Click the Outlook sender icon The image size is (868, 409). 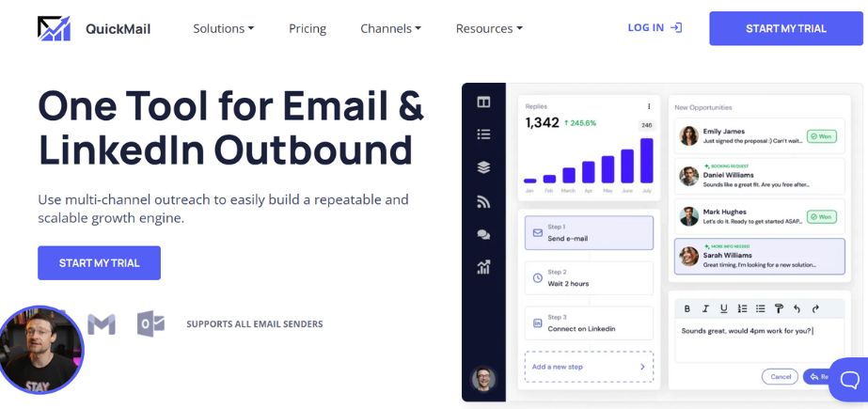(150, 324)
